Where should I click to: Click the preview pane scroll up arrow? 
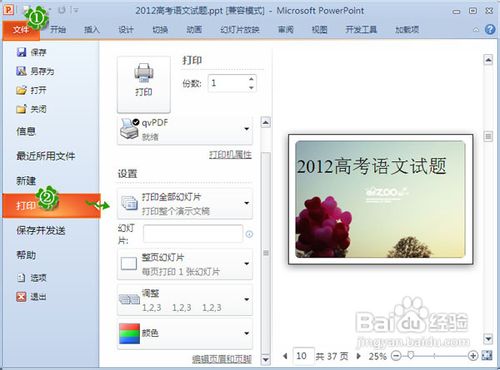[x=488, y=60]
